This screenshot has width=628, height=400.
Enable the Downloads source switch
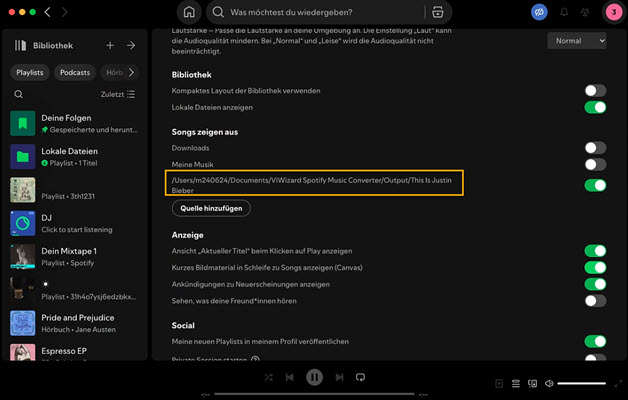(595, 148)
